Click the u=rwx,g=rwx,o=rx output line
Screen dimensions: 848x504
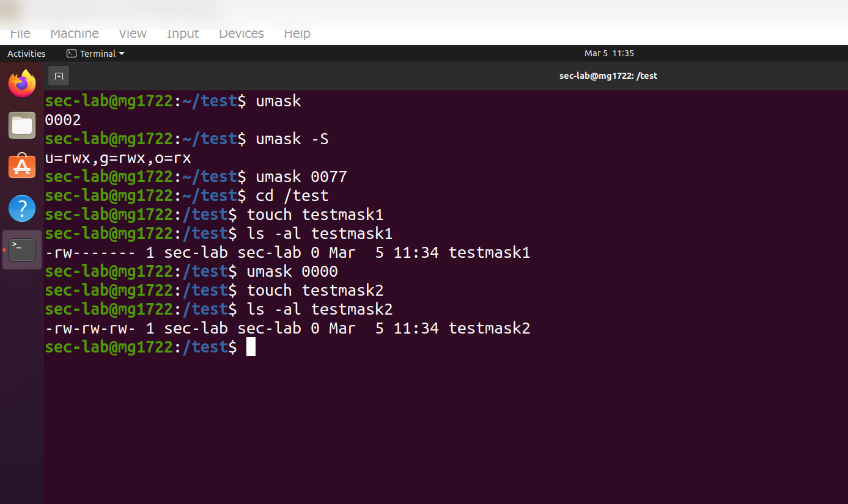[118, 158]
